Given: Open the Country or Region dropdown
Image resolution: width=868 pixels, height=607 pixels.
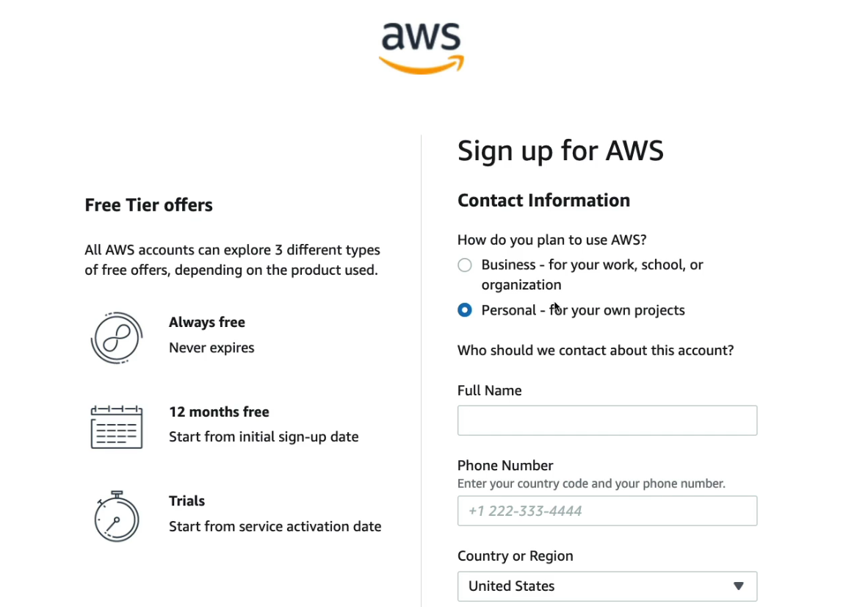Looking at the screenshot, I should coord(607,586).
